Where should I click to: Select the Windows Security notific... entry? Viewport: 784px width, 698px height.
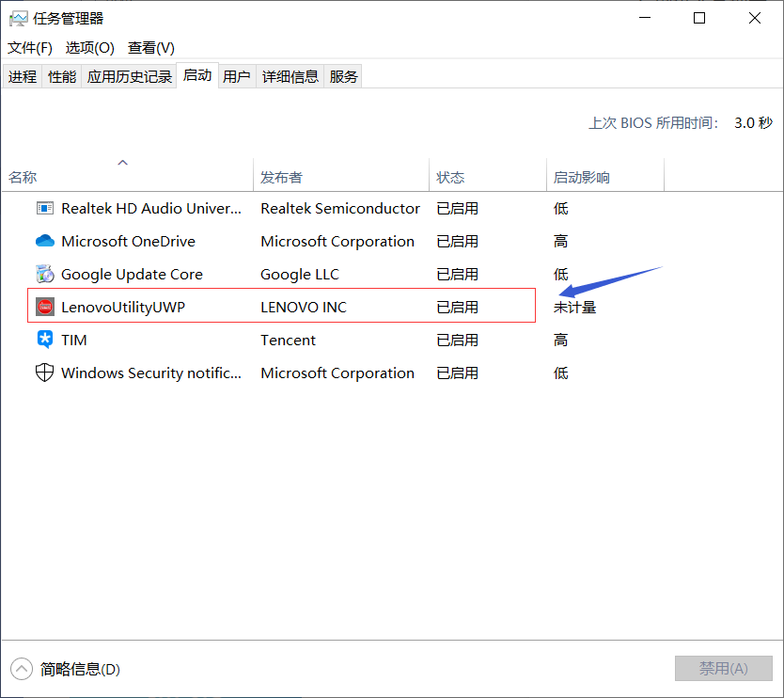click(392, 373)
